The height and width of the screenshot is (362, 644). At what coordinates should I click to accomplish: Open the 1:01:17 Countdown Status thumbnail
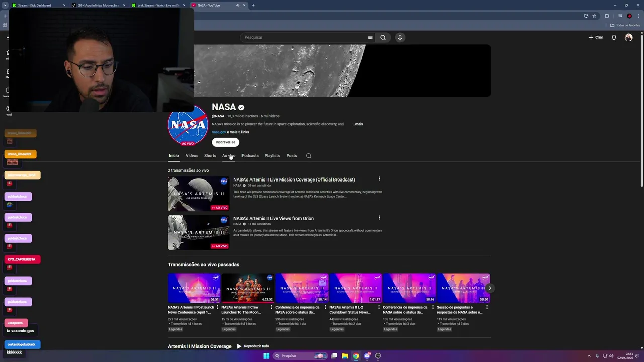tap(356, 288)
